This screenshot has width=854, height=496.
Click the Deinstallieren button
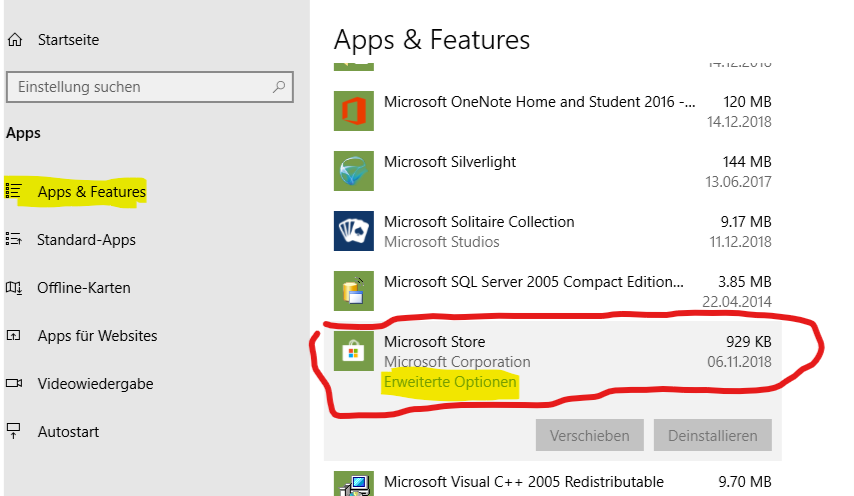click(x=712, y=435)
